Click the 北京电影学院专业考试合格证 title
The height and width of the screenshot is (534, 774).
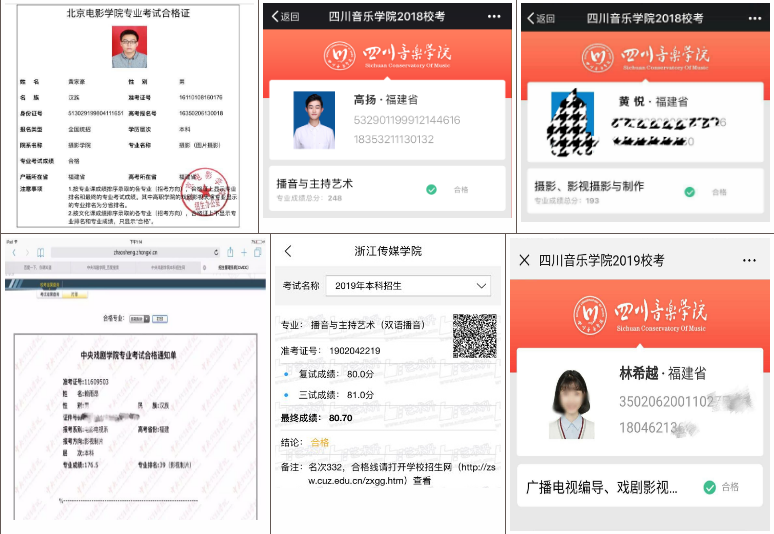coord(128,13)
